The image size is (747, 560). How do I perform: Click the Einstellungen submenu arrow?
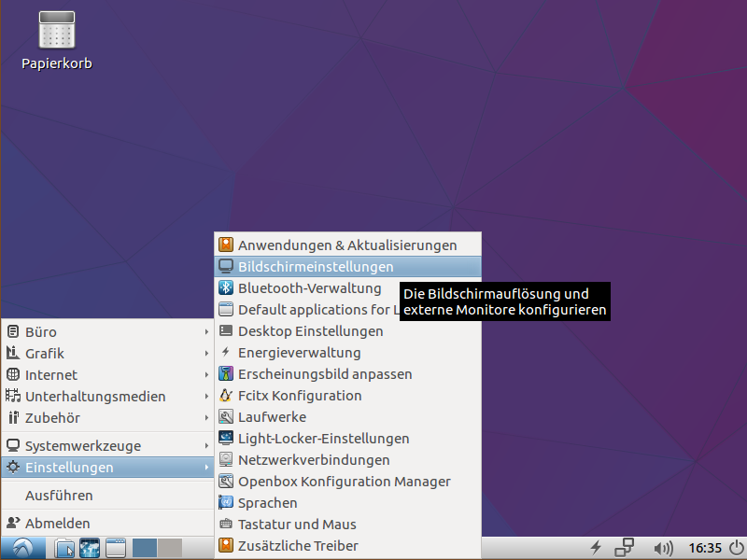[x=206, y=468]
